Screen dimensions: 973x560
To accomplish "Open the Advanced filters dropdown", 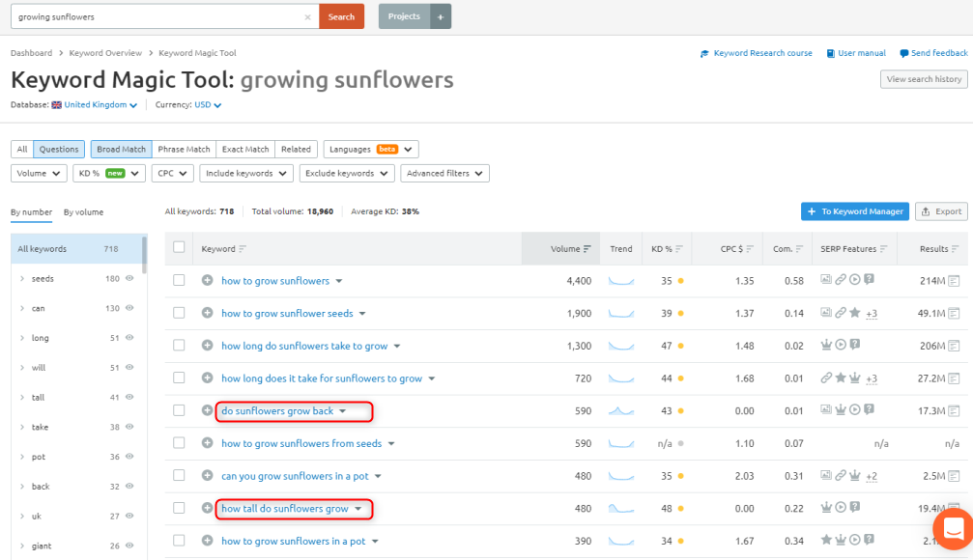I will [444, 174].
